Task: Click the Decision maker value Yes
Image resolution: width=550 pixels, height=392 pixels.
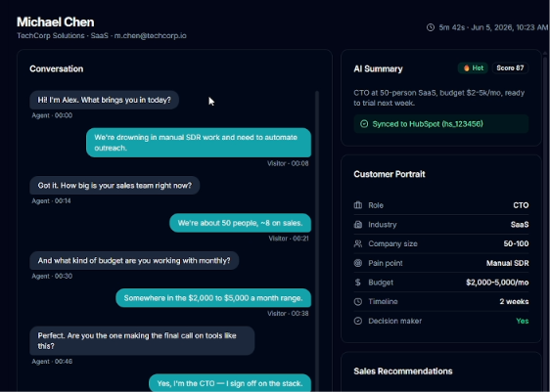Action: [523, 321]
